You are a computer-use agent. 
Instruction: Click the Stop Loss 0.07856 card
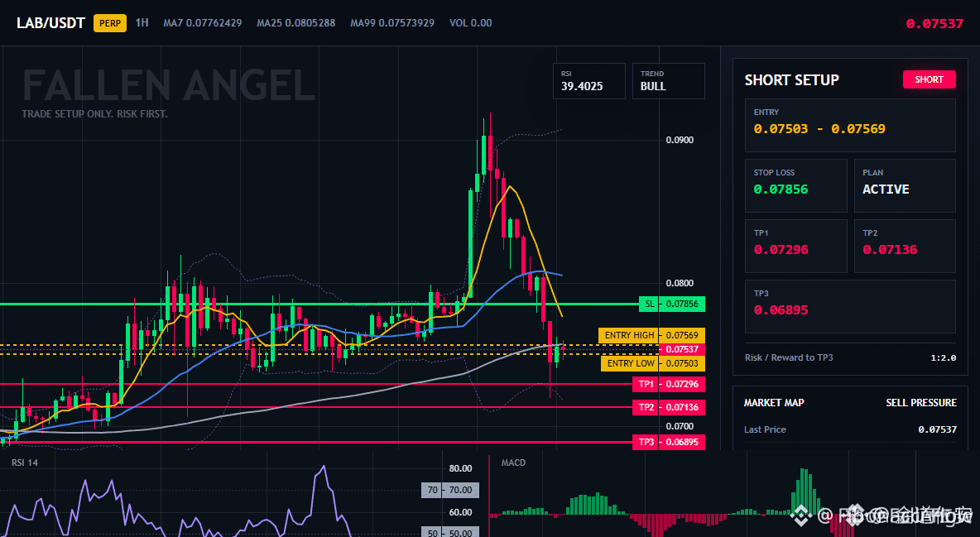coord(795,185)
